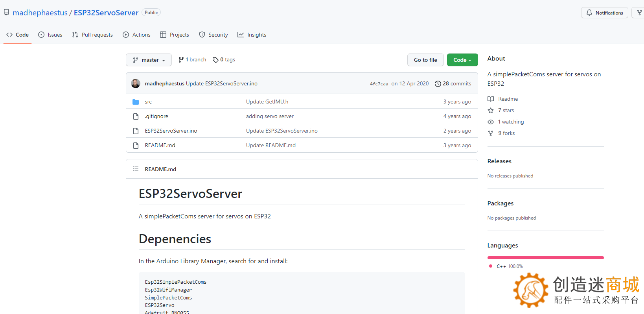The width and height of the screenshot is (644, 314).
Task: Open the Releases heading link
Action: (x=499, y=161)
